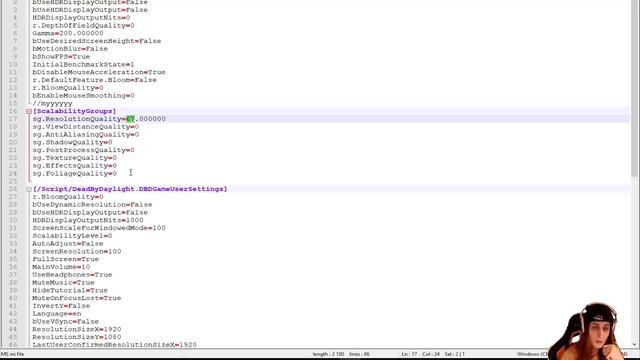Click the /Script/DeadByDaylight.DBDGameUserSettings header
The image size is (640, 360).
(130, 189)
